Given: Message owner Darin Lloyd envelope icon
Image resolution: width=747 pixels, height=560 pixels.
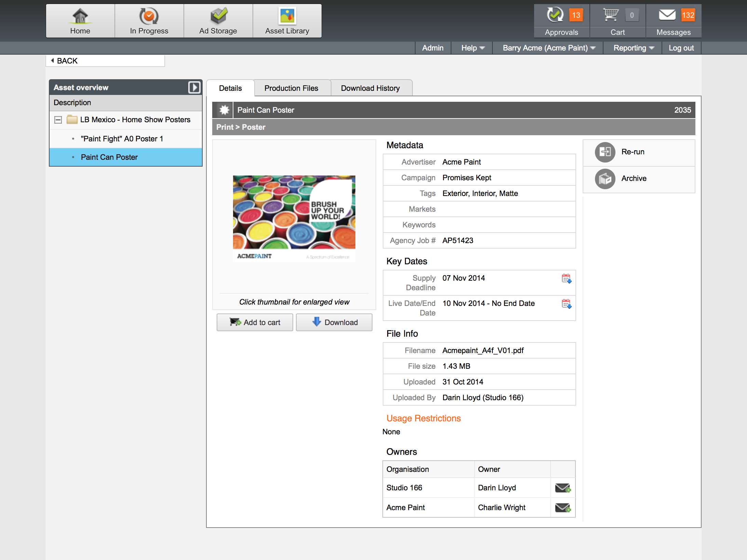Looking at the screenshot, I should pos(563,488).
